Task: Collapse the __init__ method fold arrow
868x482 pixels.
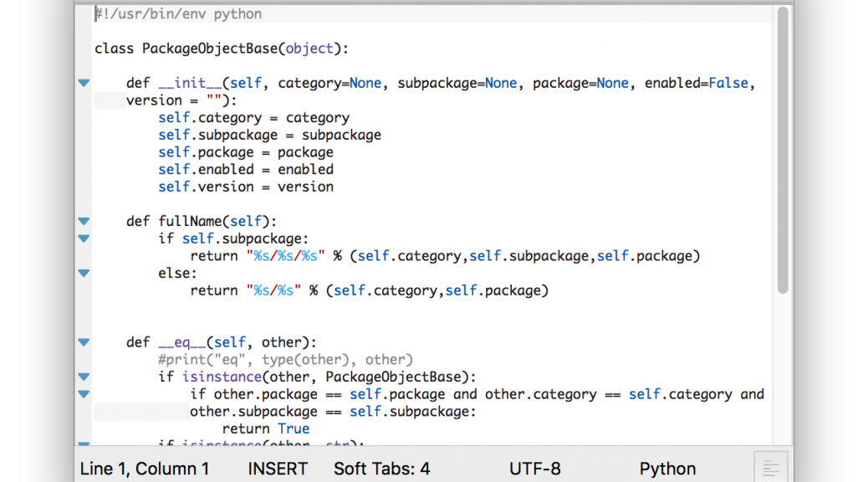Action: click(x=84, y=83)
